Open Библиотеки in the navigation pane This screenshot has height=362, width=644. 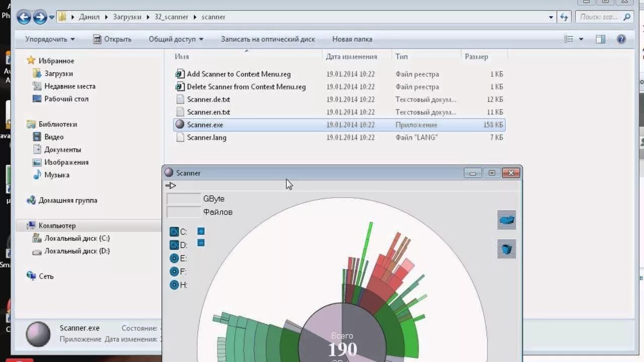pos(57,124)
